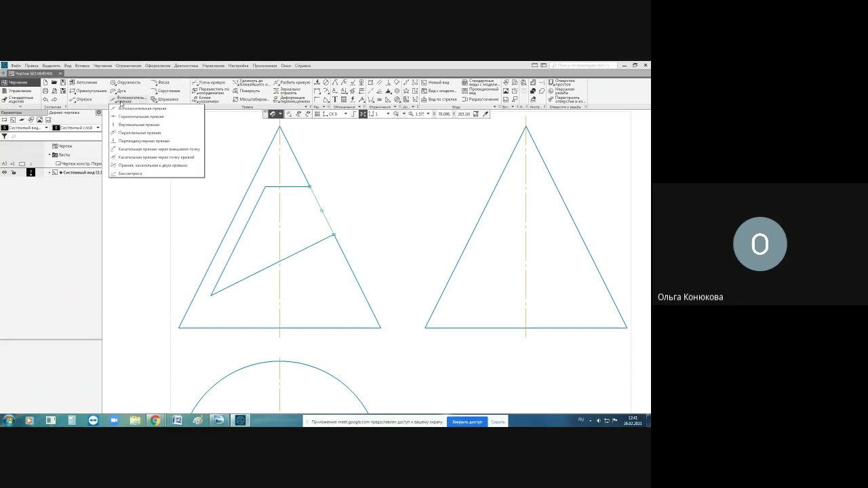Choose Зеркально отразить tool
The height and width of the screenshot is (488, 868).
[x=288, y=90]
